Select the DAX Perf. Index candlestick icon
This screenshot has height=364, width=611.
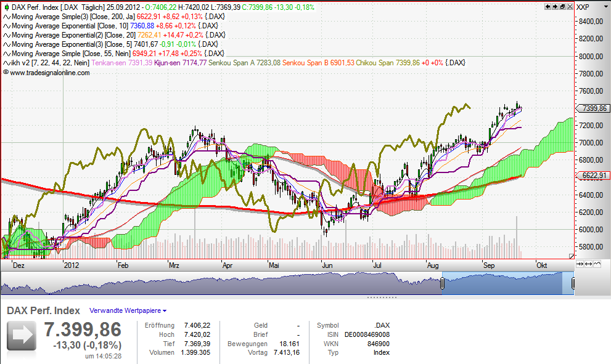click(x=7, y=7)
